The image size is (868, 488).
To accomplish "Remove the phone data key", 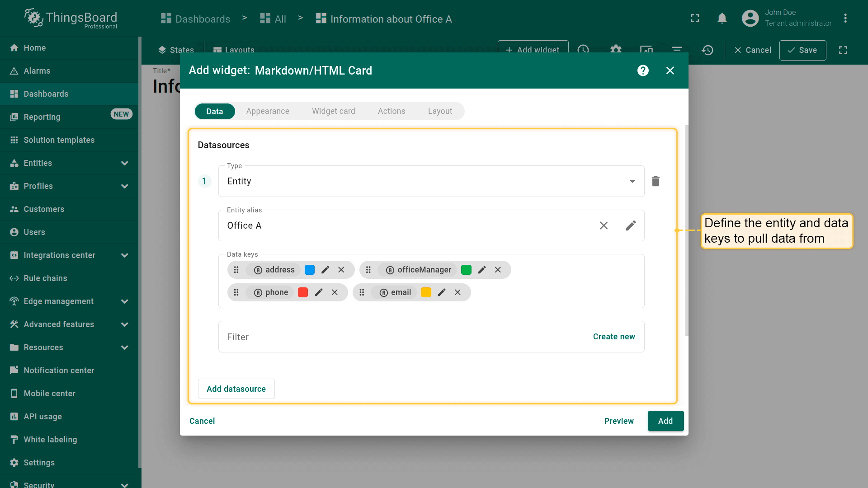I will pos(335,292).
